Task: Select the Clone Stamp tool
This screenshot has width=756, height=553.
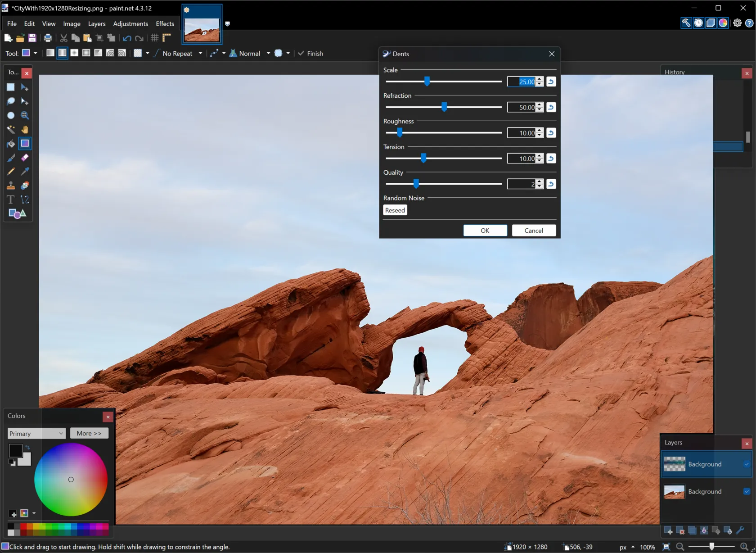Action: 11,185
